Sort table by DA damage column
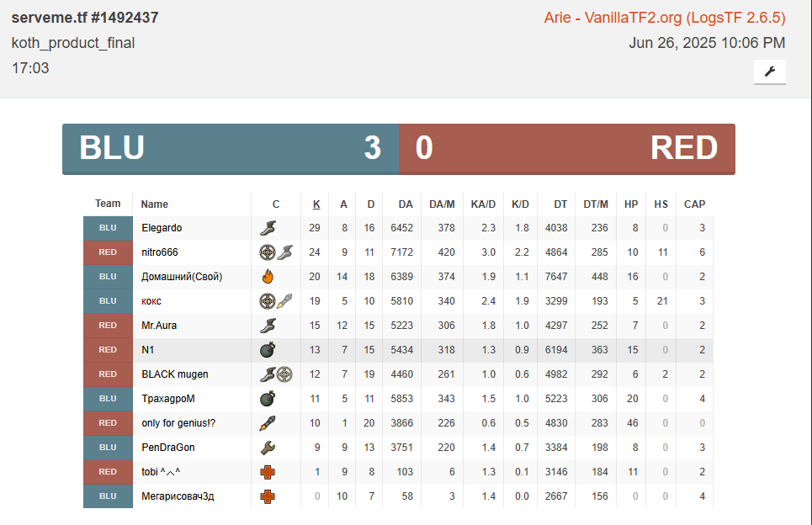 click(406, 204)
